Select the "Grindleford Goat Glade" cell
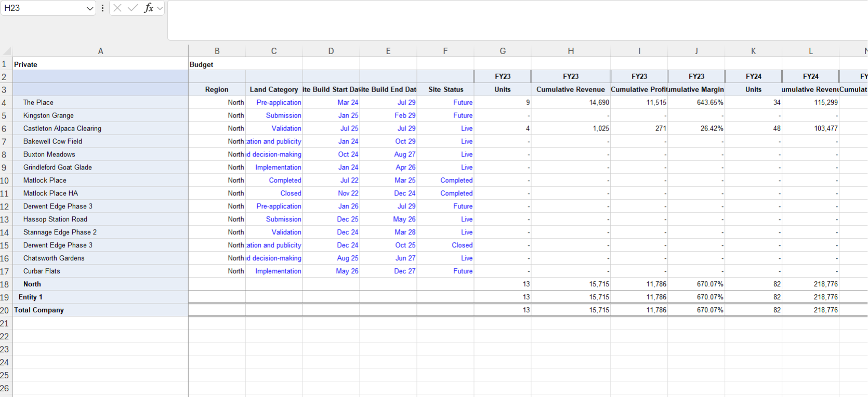The height and width of the screenshot is (397, 868). (100, 167)
